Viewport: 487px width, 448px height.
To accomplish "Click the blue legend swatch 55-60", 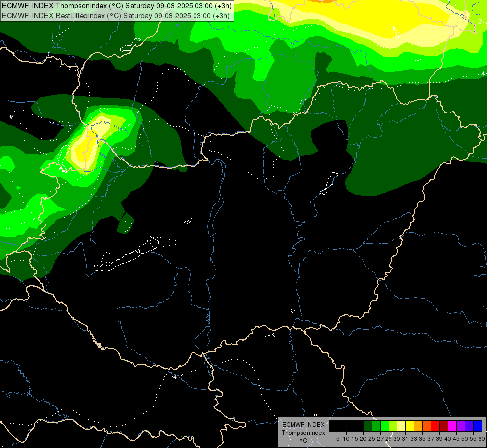I will click(478, 426).
